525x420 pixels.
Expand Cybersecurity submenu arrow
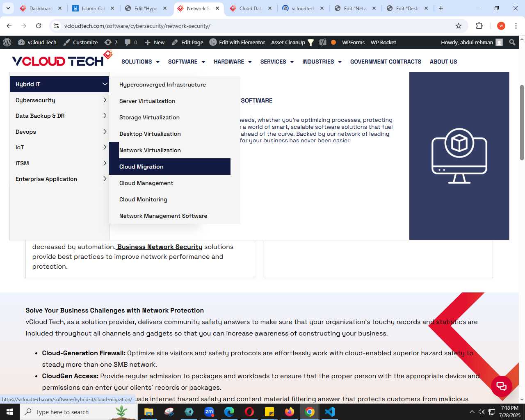[x=105, y=100]
